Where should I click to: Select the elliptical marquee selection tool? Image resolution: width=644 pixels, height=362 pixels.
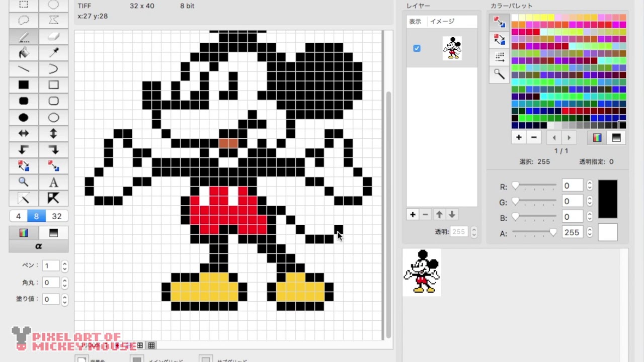point(53,5)
